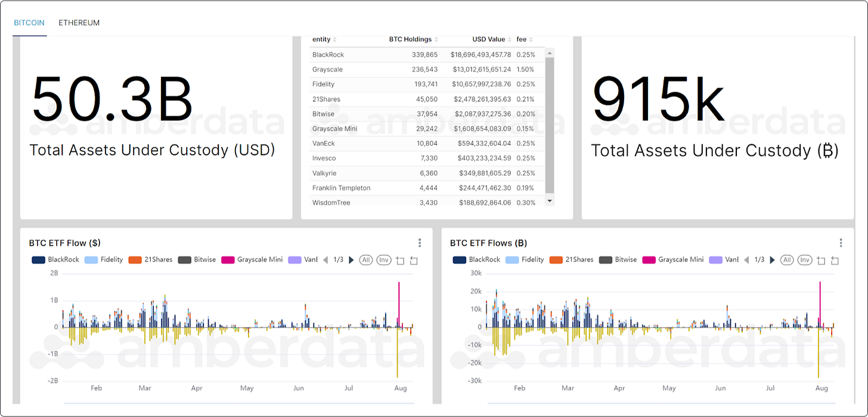This screenshot has height=417, width=868.
Task: Select All legend items in Flows (₿) chart
Action: click(787, 260)
